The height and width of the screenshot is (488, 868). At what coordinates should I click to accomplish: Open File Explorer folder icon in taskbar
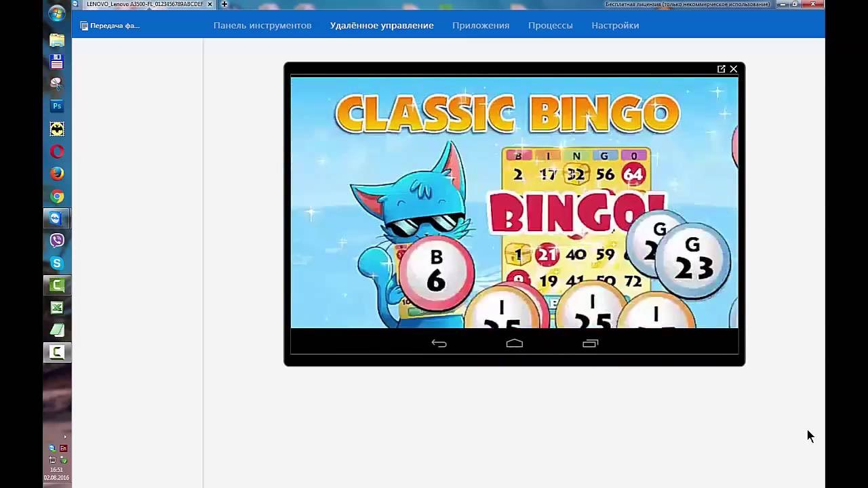(x=57, y=40)
